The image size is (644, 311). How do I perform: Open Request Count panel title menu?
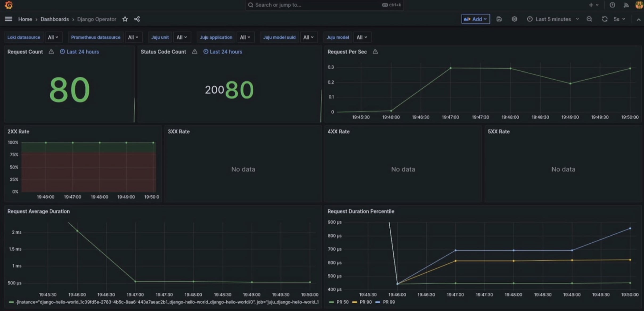(25, 52)
